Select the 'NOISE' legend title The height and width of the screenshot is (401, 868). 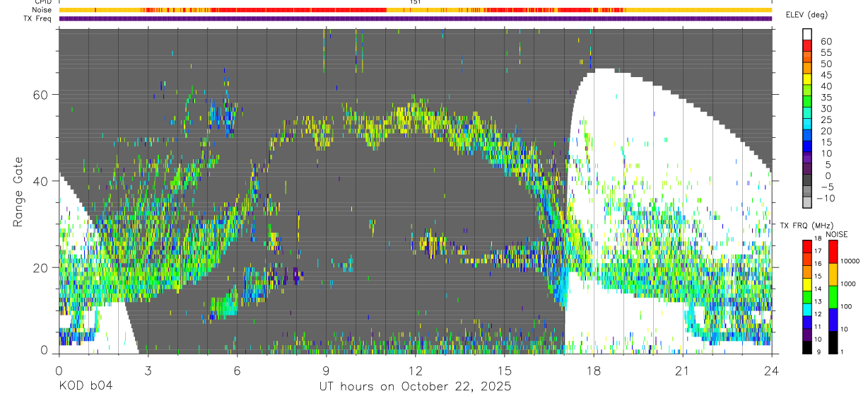point(838,235)
